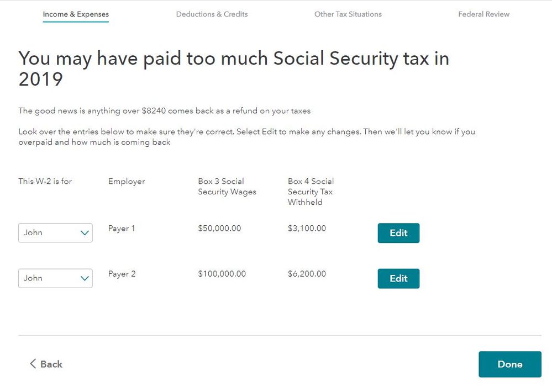Select the $50,000.00 wages amount
The height and width of the screenshot is (392, 552).
pyautogui.click(x=219, y=229)
